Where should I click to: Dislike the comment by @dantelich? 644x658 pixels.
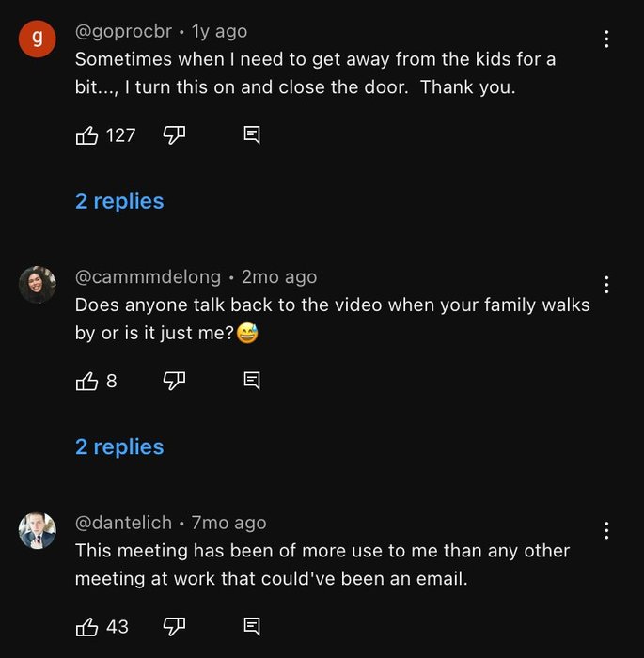tap(174, 626)
